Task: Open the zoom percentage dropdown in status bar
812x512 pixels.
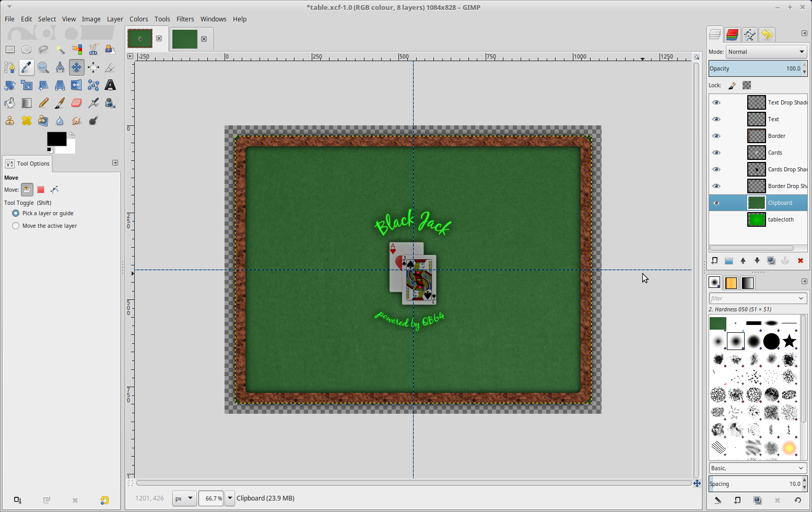Action: pyautogui.click(x=230, y=498)
